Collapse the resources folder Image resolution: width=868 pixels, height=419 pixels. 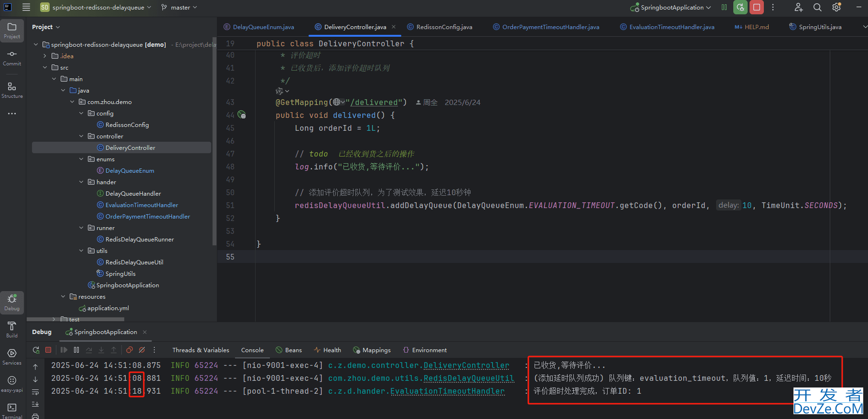63,296
